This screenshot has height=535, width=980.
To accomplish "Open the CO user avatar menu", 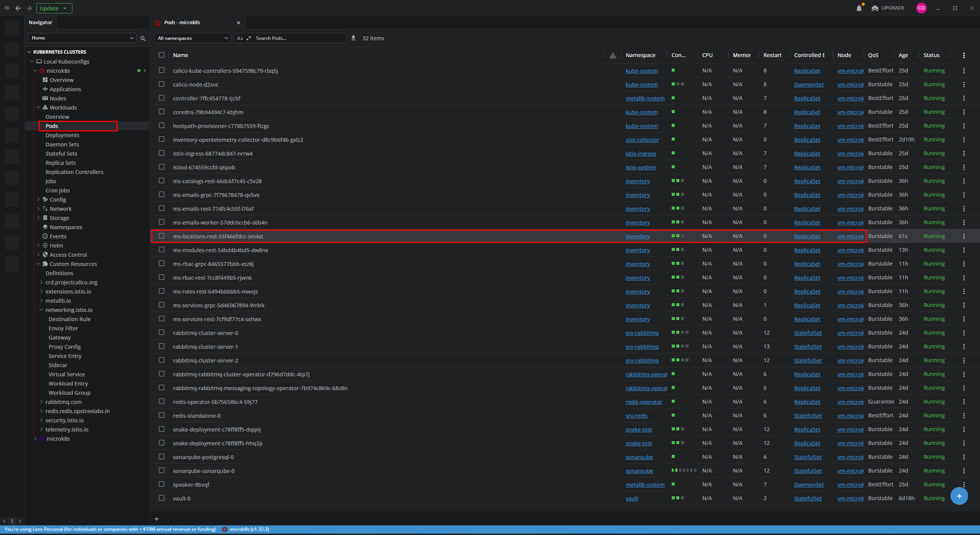I will (x=921, y=8).
